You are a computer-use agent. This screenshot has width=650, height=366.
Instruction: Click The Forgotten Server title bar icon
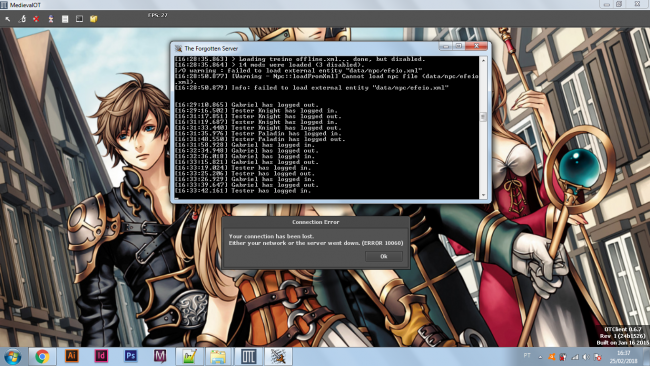[x=178, y=48]
